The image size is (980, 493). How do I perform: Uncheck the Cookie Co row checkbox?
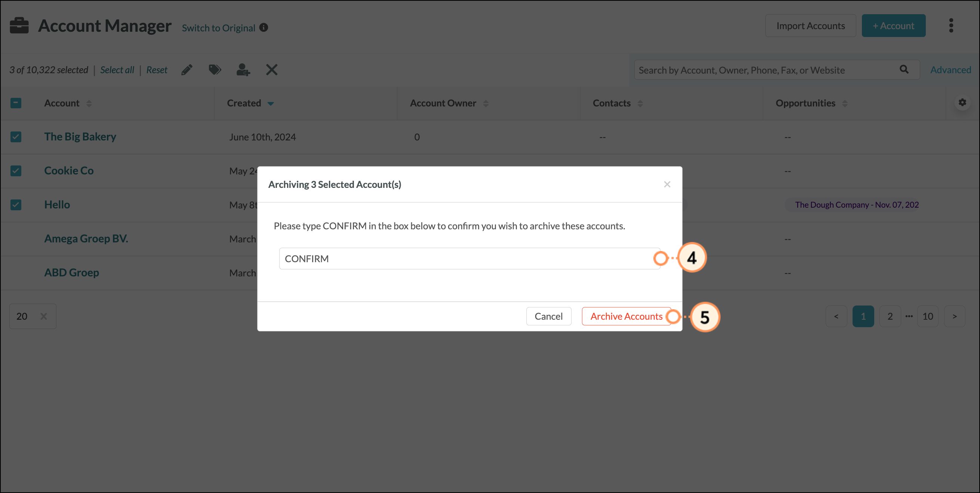[16, 171]
